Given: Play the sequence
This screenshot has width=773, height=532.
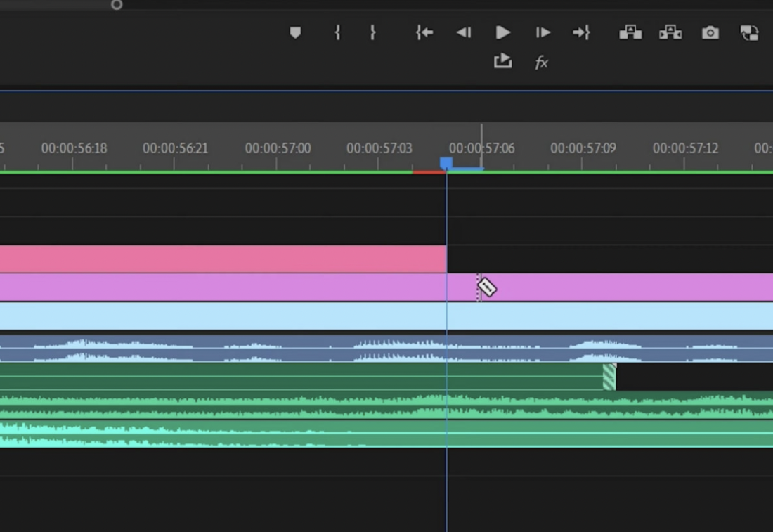Looking at the screenshot, I should click(502, 32).
